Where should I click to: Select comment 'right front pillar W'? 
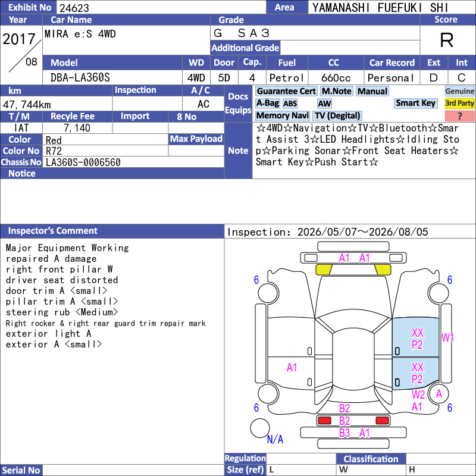(59, 270)
